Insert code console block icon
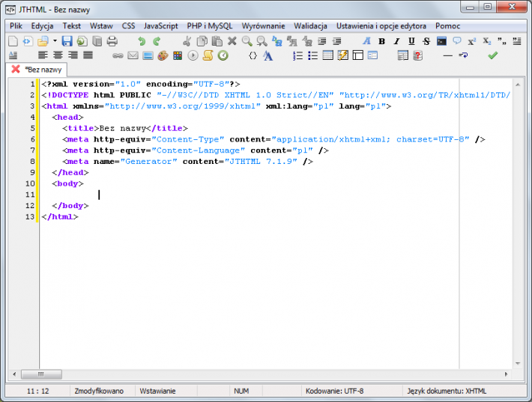 441,41
